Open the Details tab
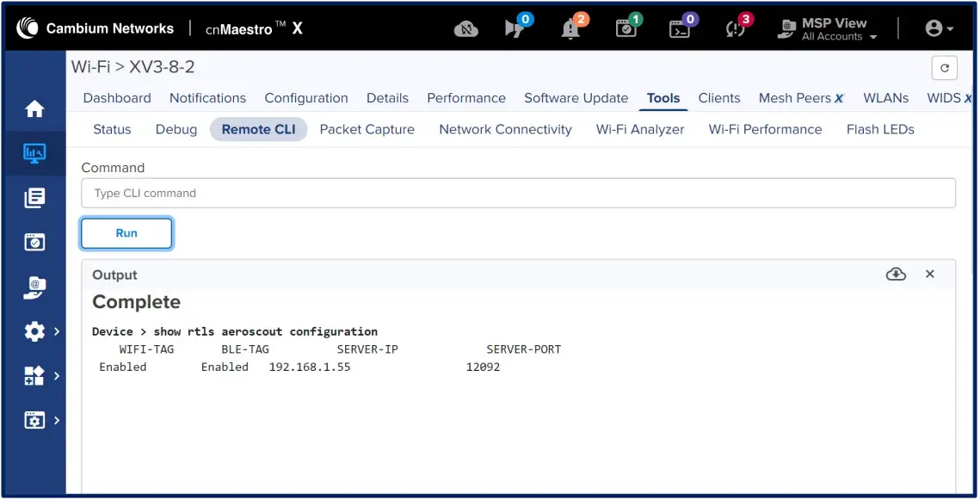 click(x=387, y=98)
